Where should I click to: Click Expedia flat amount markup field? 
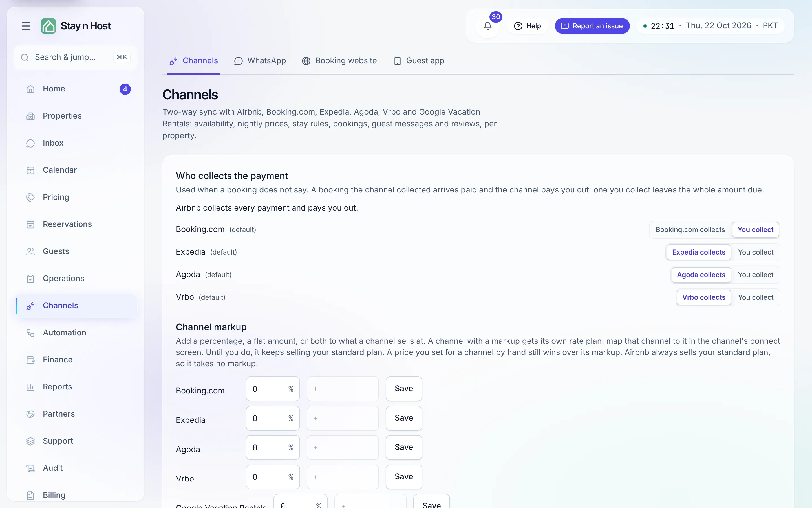tap(342, 418)
